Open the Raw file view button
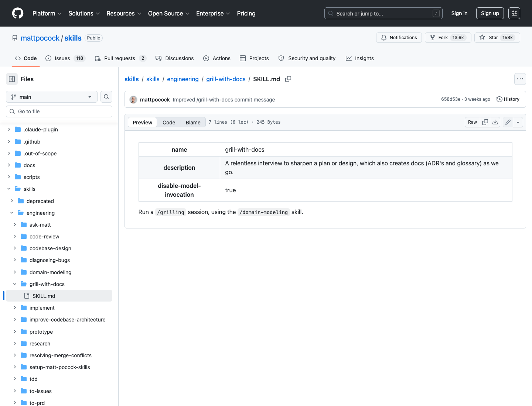Screen dimensions: 532x406 coord(473,122)
